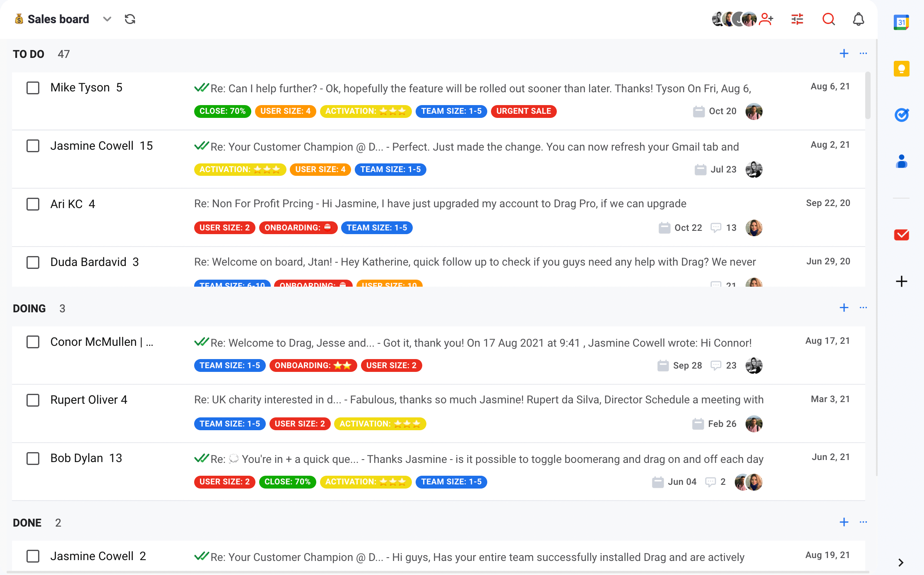Screen dimensions: 924x575
Task: Open the Non For Profit Prcing email
Action: (440, 204)
